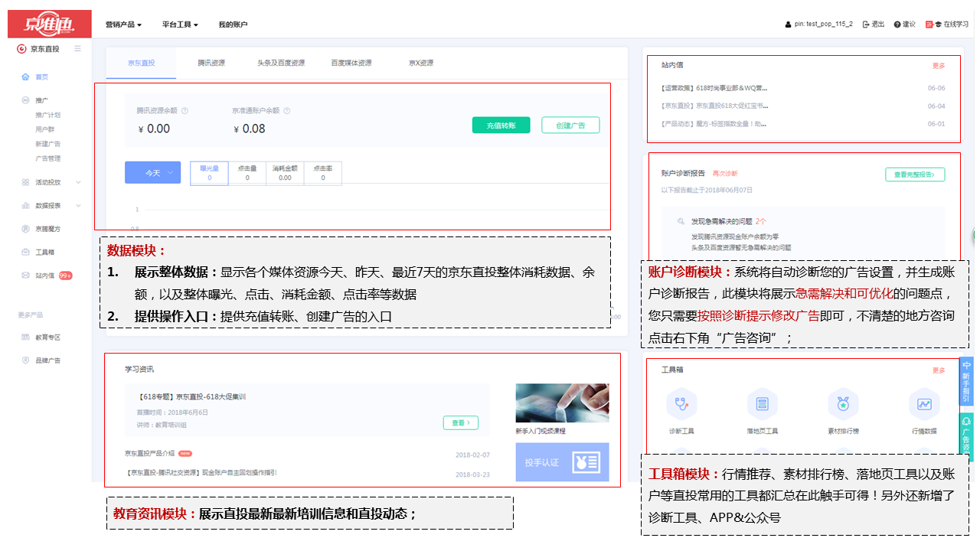Viewport: 980px width, 551px height.
Task: Click the 站内信 envelope icon in sidebar
Action: click(26, 275)
